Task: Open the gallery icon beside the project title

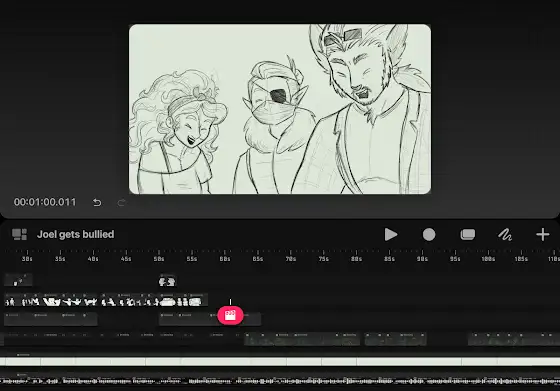Action: tap(19, 234)
